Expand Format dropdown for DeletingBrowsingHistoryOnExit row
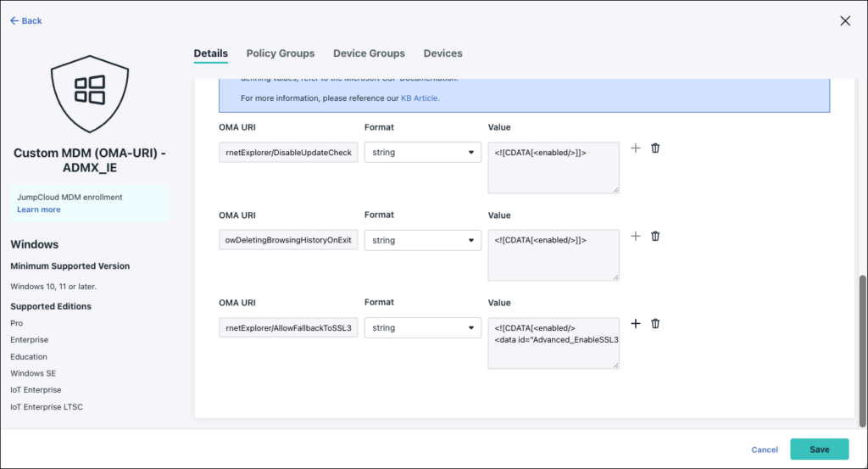 coord(423,240)
